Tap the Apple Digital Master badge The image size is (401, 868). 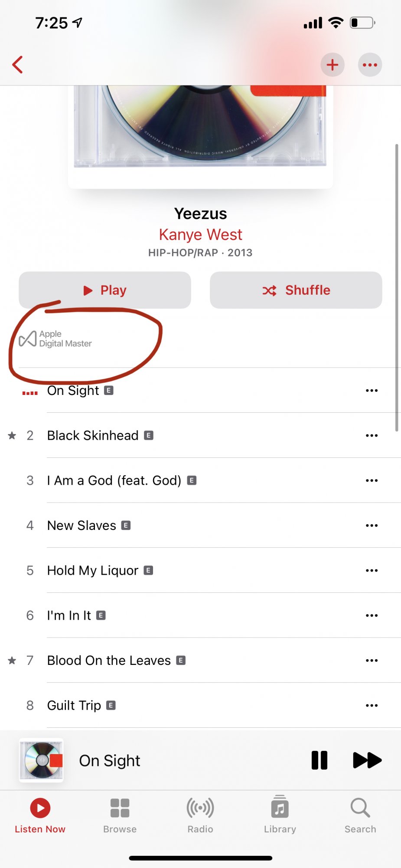click(55, 339)
